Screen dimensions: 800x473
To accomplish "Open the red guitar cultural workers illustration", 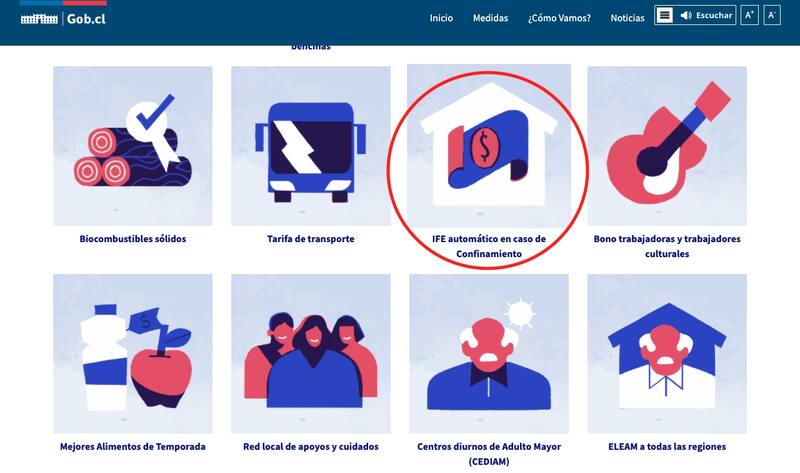I will (667, 146).
